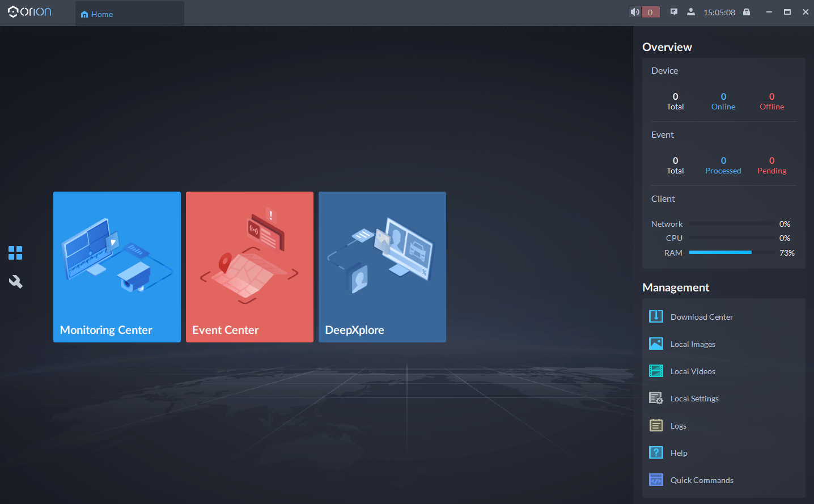Open the Logs icon
The height and width of the screenshot is (504, 814).
pyautogui.click(x=656, y=425)
